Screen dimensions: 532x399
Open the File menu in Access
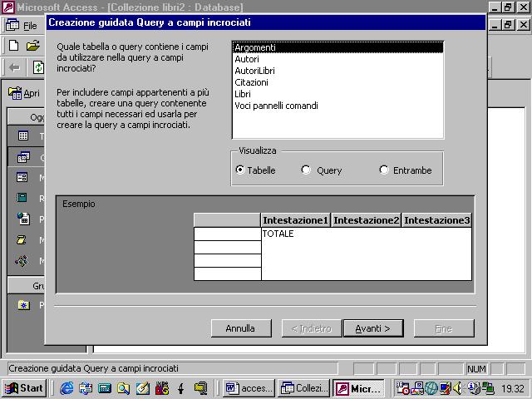(x=30, y=26)
